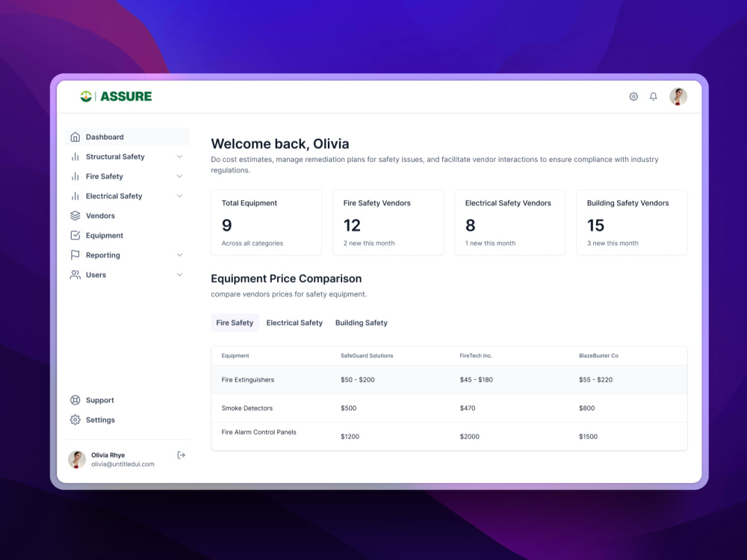Select the Fire Safety comparison tab
747x560 pixels.
click(x=235, y=323)
